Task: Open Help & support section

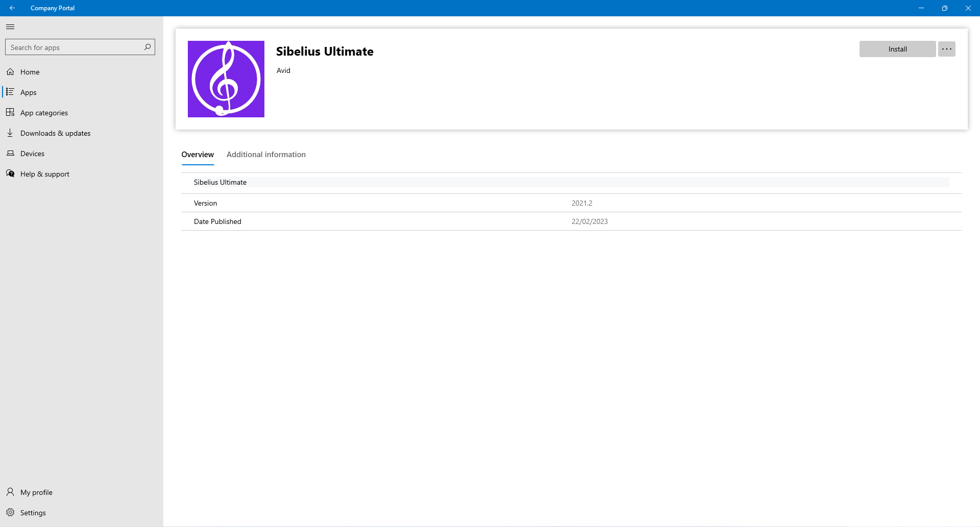Action: pyautogui.click(x=82, y=174)
